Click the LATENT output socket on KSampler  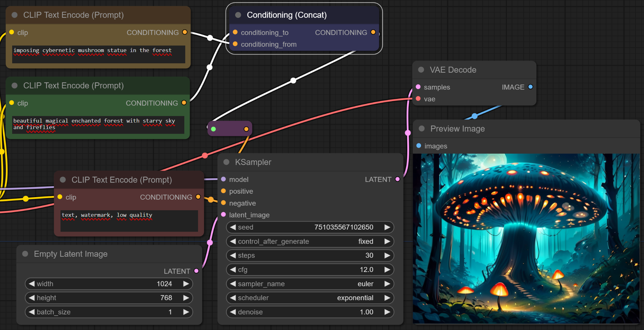397,179
